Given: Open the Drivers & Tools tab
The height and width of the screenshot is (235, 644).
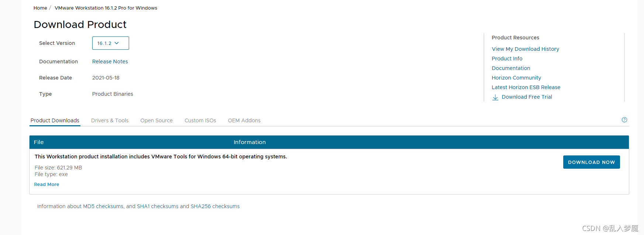Looking at the screenshot, I should point(110,120).
